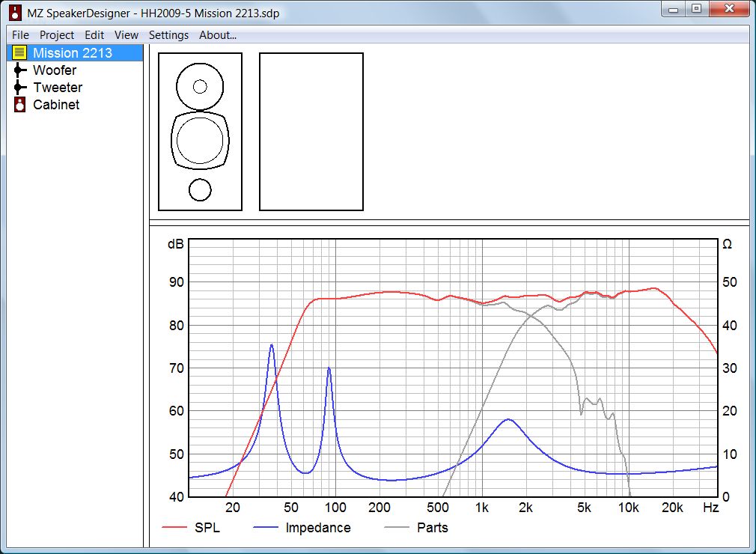Click the tweeter circle in cabinet front drawing
The width and height of the screenshot is (756, 554).
point(200,87)
